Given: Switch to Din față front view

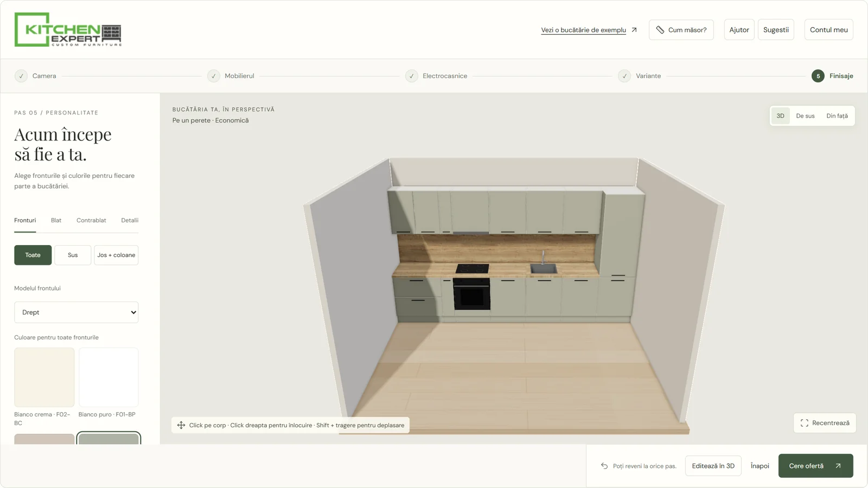Looking at the screenshot, I should 837,115.
